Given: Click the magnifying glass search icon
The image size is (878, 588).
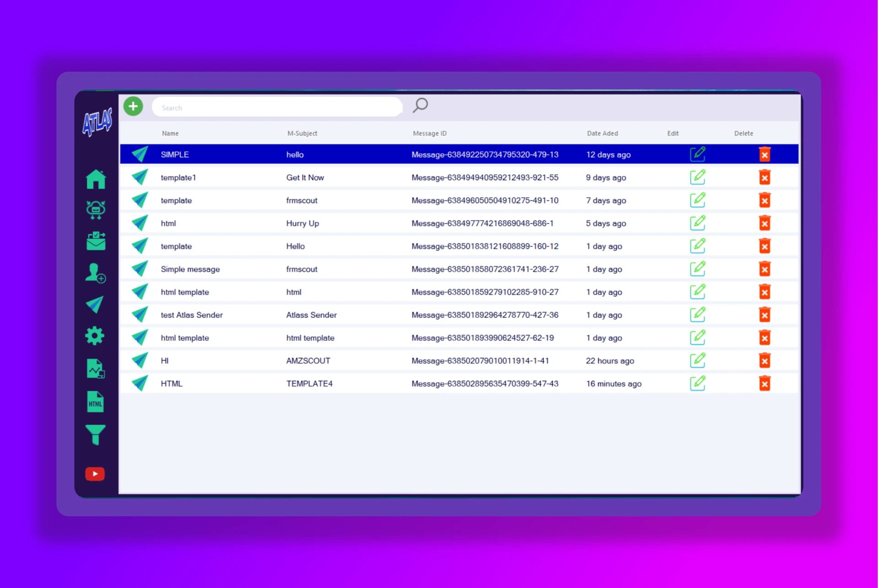Looking at the screenshot, I should 420,106.
